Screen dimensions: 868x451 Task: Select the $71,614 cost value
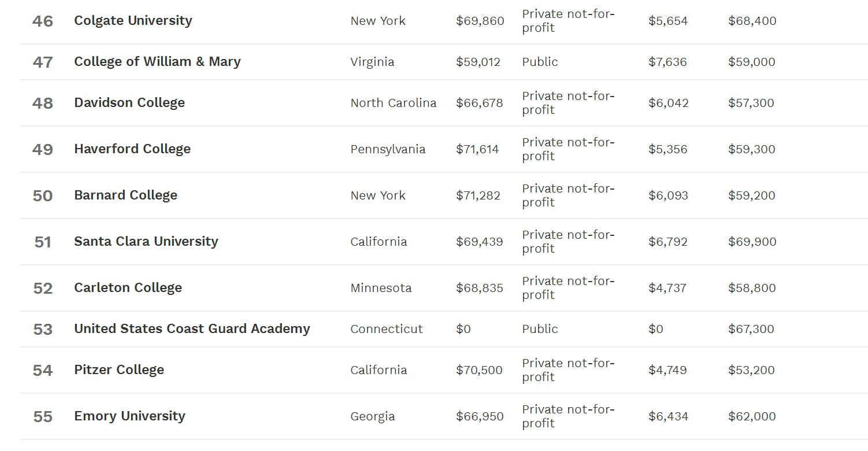click(x=477, y=149)
